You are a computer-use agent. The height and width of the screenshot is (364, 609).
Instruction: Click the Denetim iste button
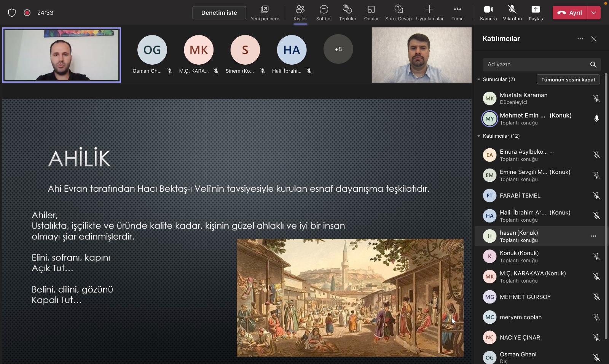(x=219, y=13)
